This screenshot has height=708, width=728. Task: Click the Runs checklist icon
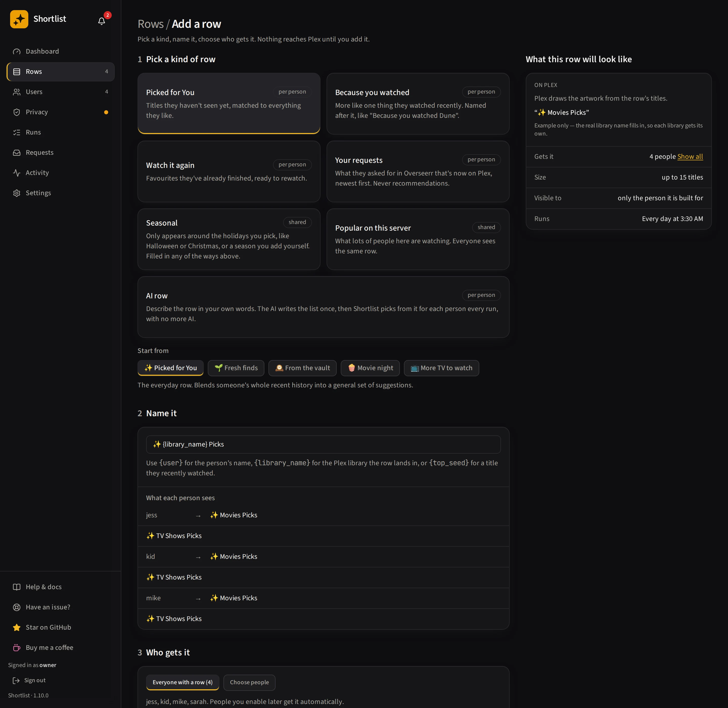pyautogui.click(x=17, y=132)
